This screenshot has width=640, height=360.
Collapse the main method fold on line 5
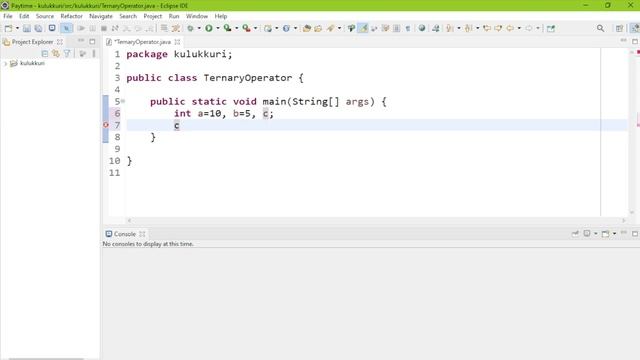point(123,101)
